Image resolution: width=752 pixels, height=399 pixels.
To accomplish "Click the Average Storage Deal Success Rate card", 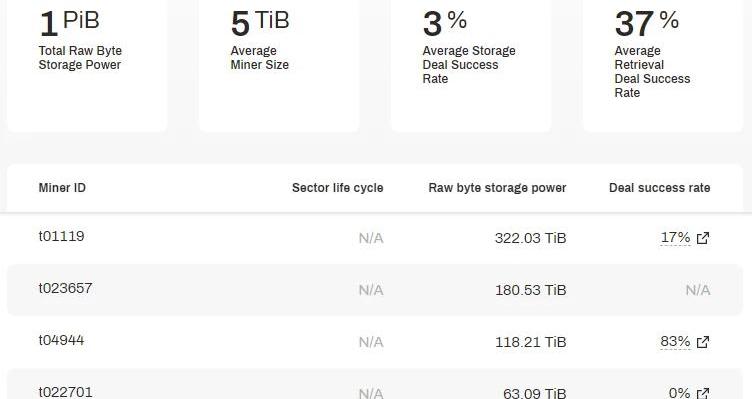I will [470, 66].
